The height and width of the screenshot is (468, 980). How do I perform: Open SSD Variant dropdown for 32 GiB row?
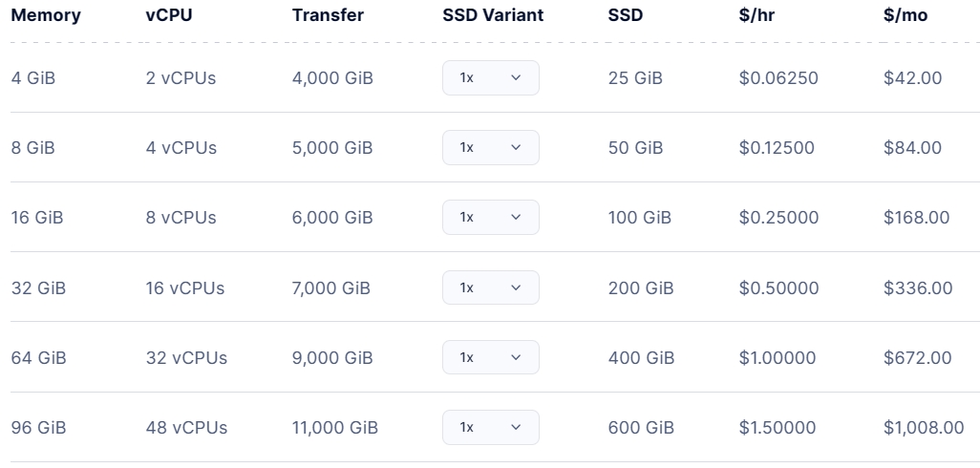pyautogui.click(x=491, y=287)
